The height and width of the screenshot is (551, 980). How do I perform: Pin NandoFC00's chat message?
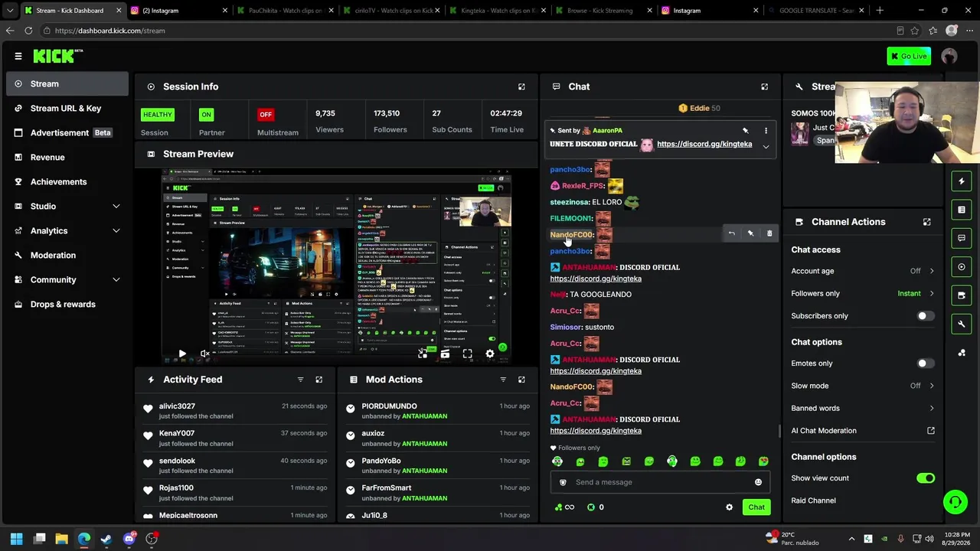(750, 233)
